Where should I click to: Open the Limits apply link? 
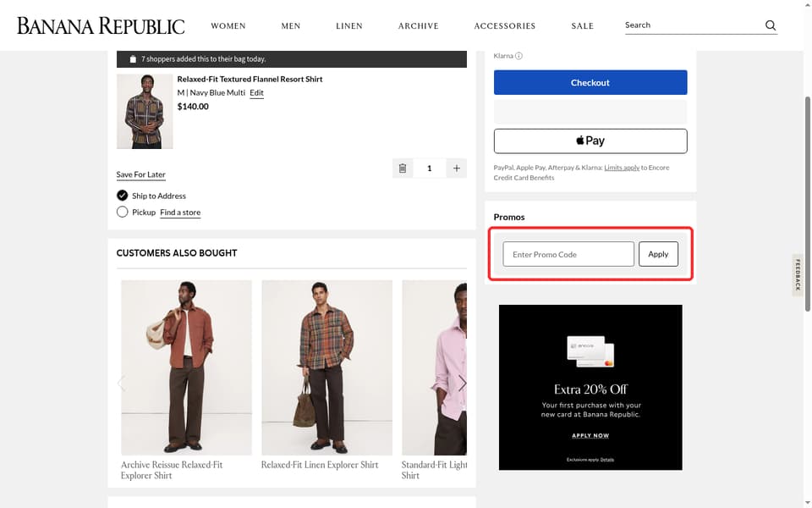[x=622, y=168]
